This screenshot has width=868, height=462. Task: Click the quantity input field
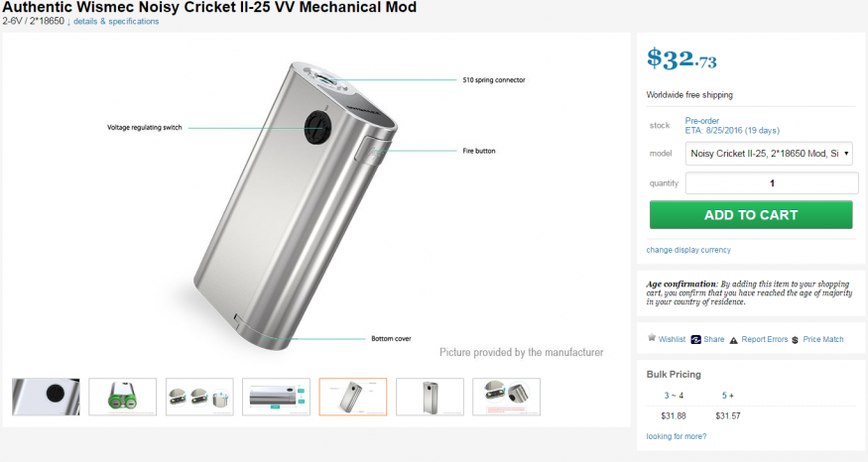point(772,183)
